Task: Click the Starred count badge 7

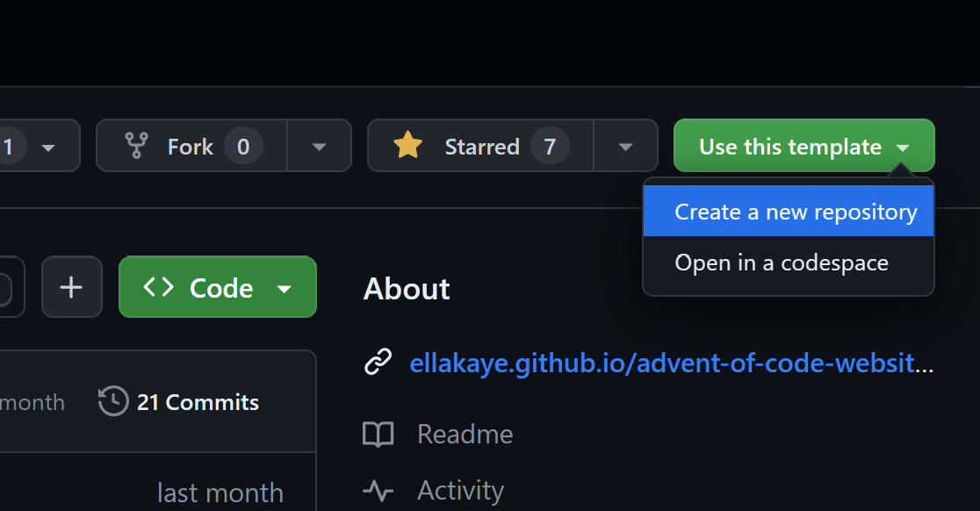Action: [550, 146]
